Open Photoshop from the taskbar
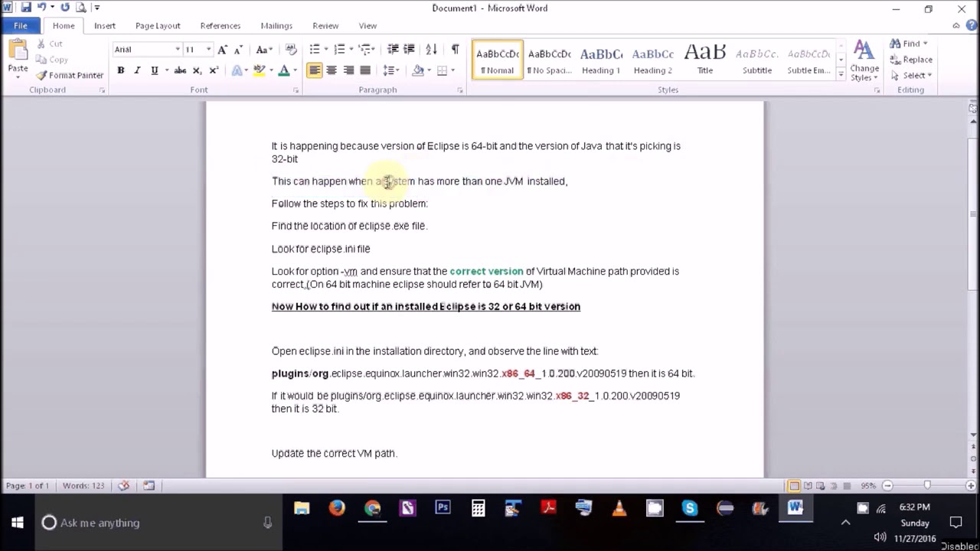The width and height of the screenshot is (980, 551). 443,508
